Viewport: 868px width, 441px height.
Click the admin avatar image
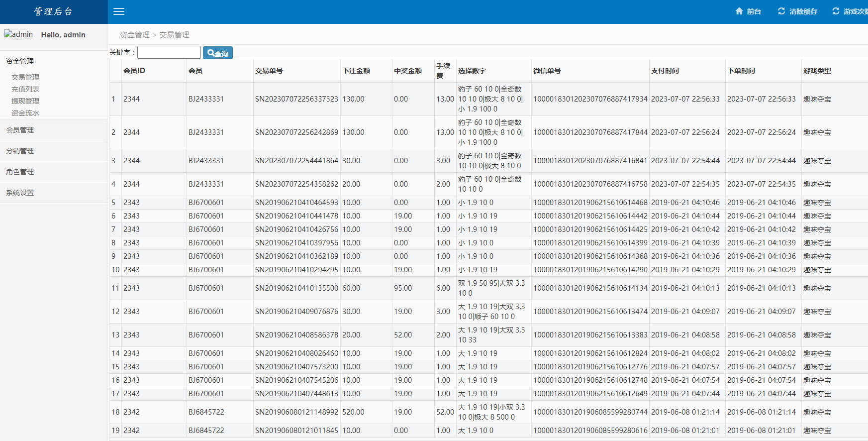(x=18, y=34)
